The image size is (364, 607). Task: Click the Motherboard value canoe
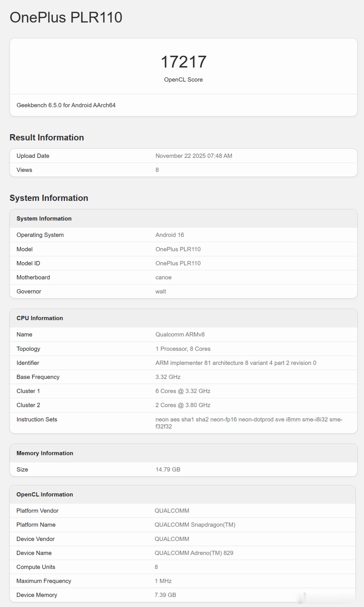tap(163, 277)
